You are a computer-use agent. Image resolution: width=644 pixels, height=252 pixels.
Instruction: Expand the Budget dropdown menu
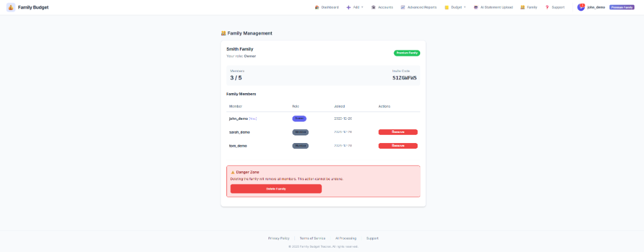[456, 8]
